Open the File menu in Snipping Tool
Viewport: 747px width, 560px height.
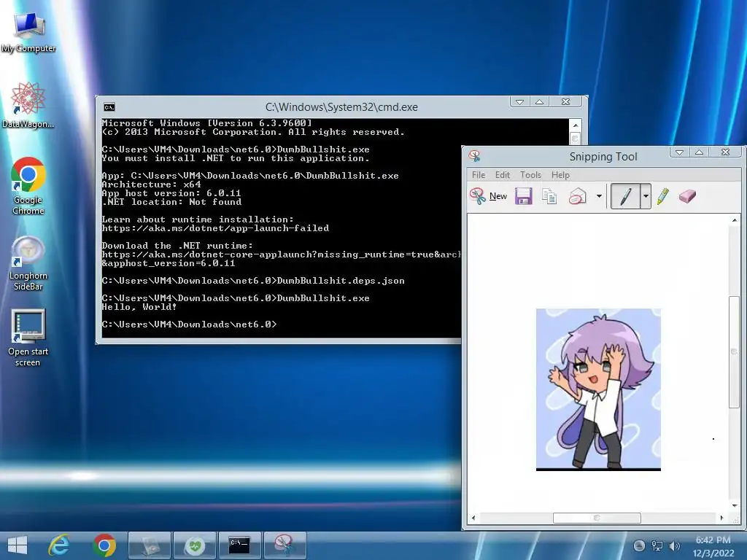click(x=479, y=175)
